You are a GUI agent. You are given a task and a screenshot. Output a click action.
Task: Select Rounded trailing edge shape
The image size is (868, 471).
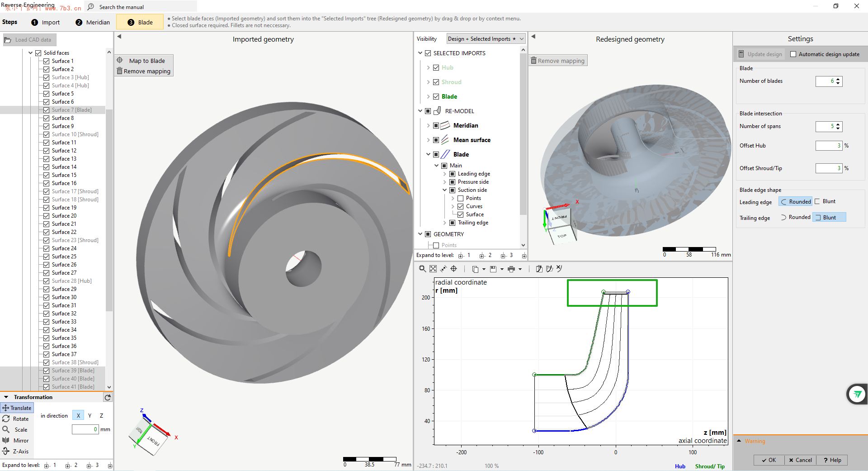point(795,218)
